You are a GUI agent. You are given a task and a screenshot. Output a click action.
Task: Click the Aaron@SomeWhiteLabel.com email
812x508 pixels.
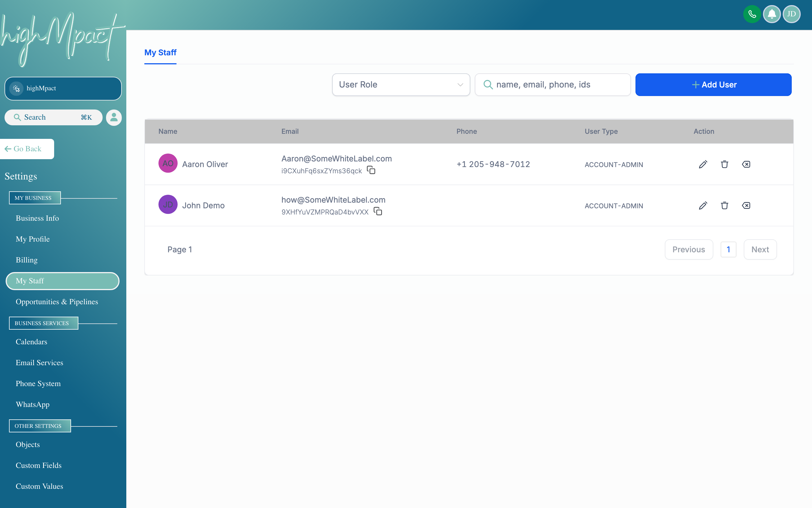click(337, 159)
